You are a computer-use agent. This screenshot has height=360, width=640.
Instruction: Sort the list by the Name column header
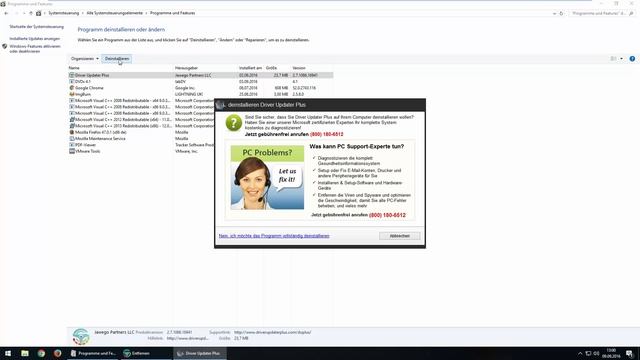[x=120, y=68]
